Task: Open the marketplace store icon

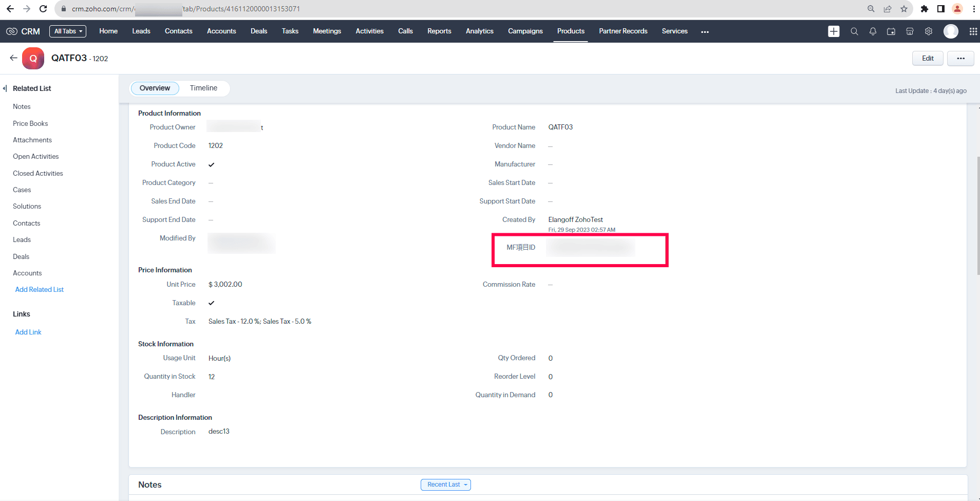Action: pos(910,31)
